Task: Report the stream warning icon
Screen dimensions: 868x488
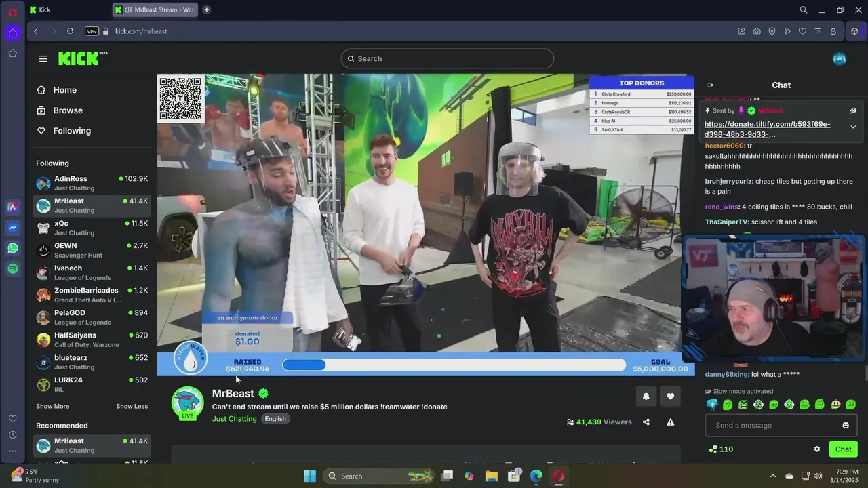Action: (671, 422)
